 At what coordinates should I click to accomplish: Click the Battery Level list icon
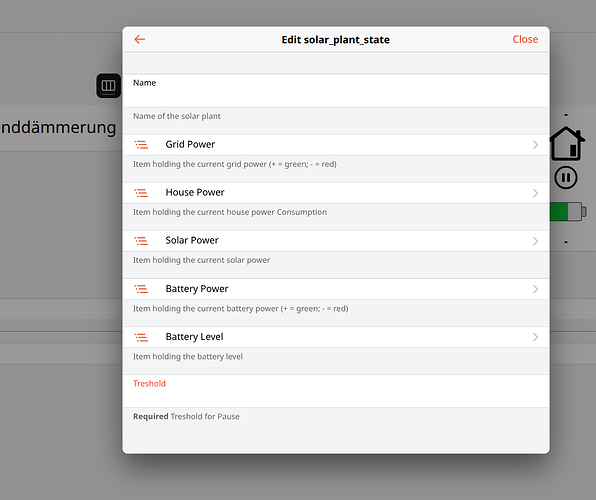141,337
